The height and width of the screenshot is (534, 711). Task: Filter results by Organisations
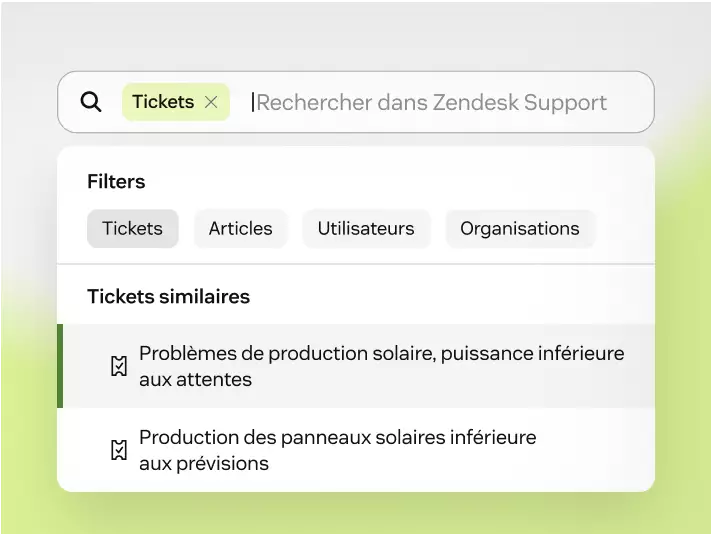tap(520, 228)
